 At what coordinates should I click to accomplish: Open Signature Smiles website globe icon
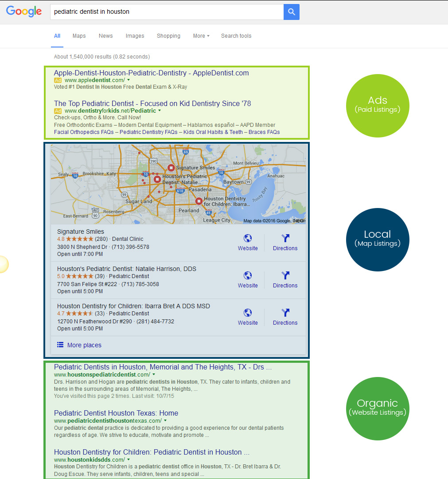[248, 238]
